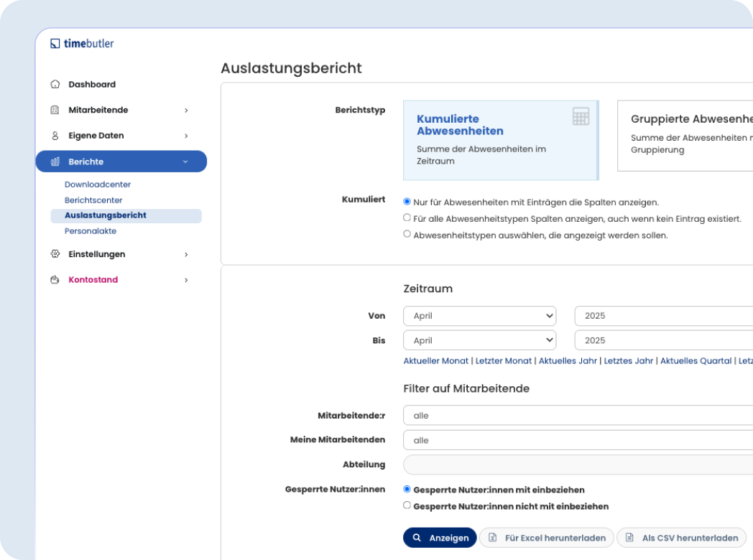Viewport: 753px width, 560px height.
Task: Open the Dashboard menu item
Action: [x=92, y=85]
